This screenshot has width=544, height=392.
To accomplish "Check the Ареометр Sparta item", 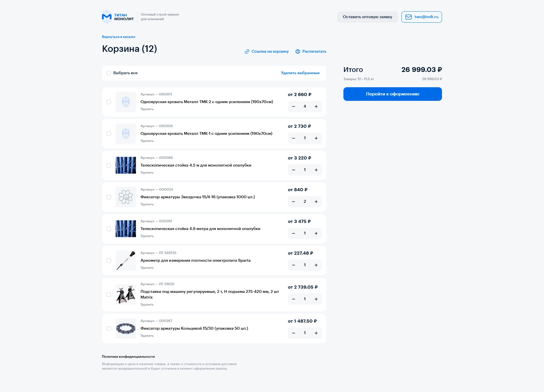I will 109,261.
